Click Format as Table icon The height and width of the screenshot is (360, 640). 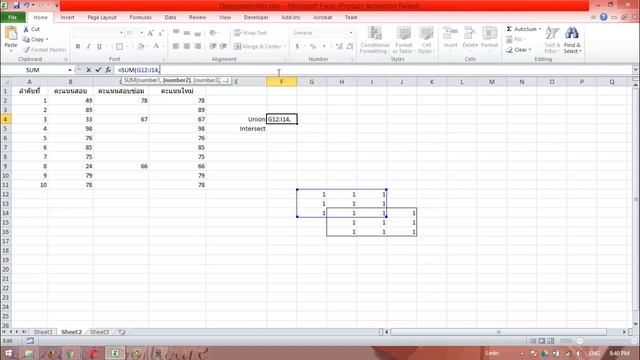coord(403,33)
